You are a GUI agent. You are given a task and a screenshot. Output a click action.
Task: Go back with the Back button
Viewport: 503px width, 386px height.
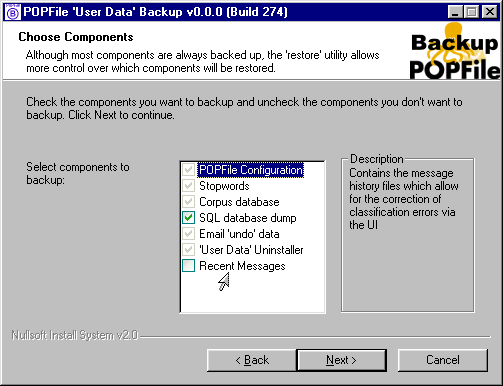tap(252, 360)
